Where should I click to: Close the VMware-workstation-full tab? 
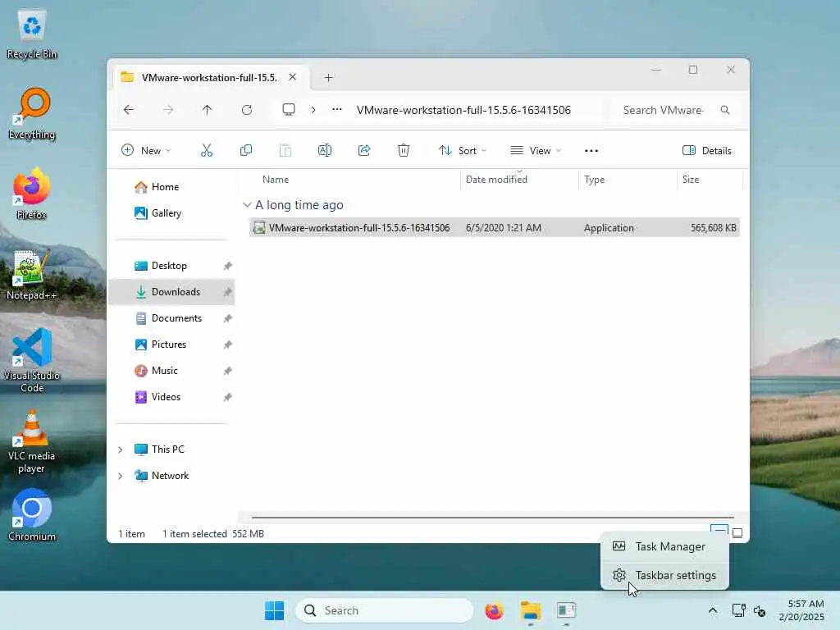coord(293,77)
